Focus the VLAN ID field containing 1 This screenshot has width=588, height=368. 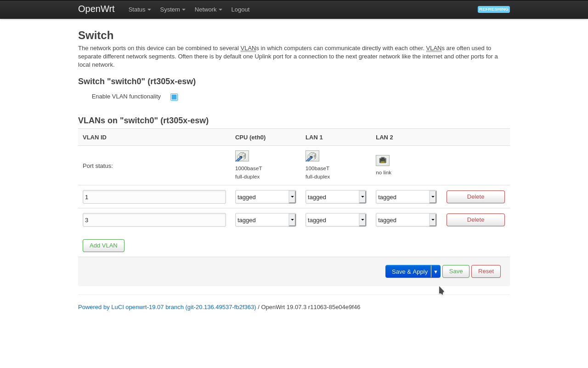click(154, 197)
